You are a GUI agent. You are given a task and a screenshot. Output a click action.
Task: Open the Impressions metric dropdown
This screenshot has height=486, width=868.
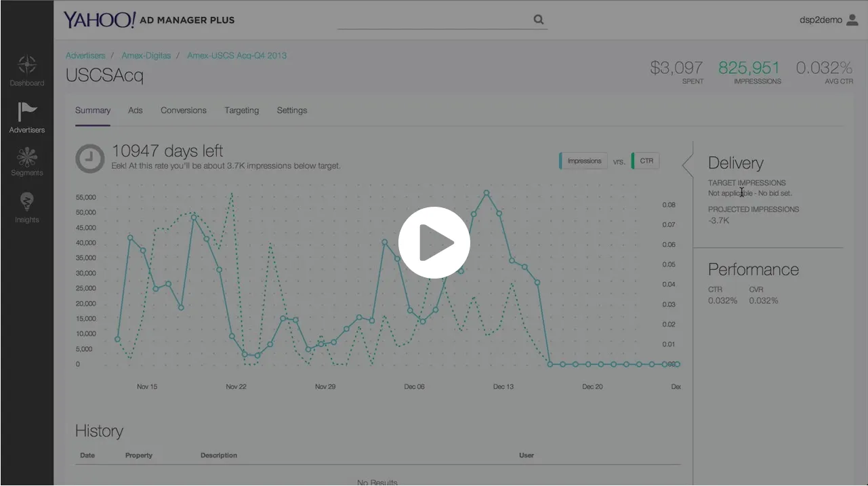tap(583, 161)
